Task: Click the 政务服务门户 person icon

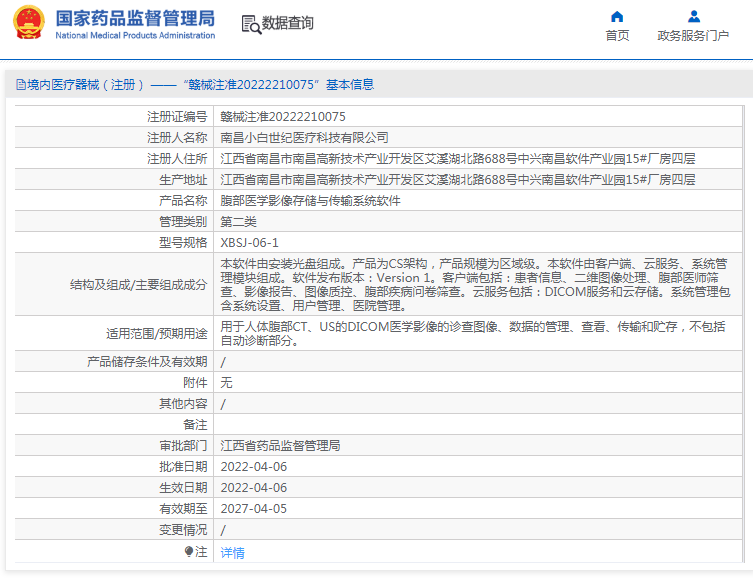Action: (x=693, y=17)
